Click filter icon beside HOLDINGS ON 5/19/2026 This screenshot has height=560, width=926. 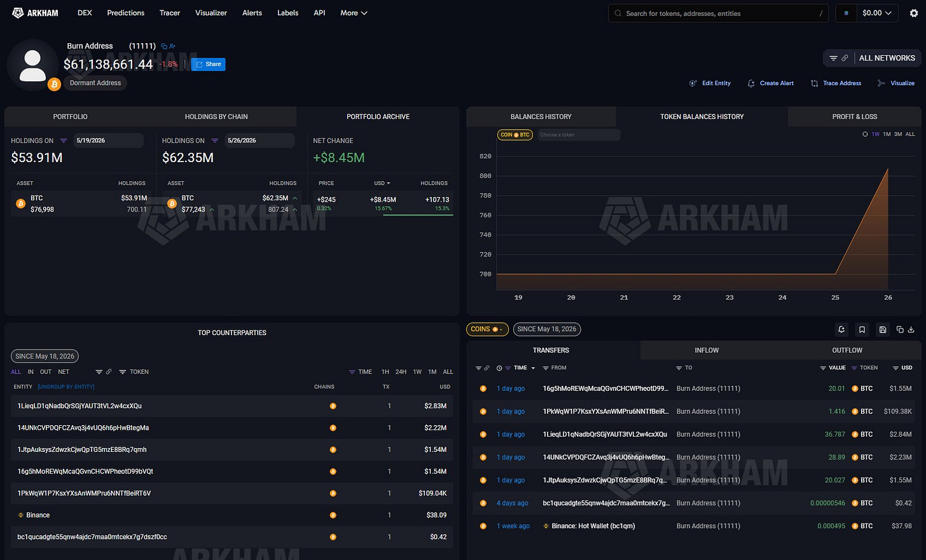pos(64,140)
